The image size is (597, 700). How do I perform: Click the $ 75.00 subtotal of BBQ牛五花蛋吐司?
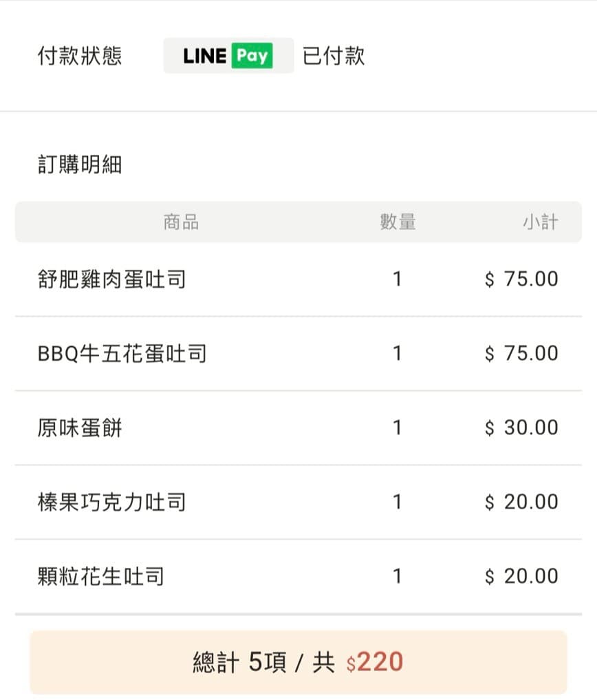[521, 354]
